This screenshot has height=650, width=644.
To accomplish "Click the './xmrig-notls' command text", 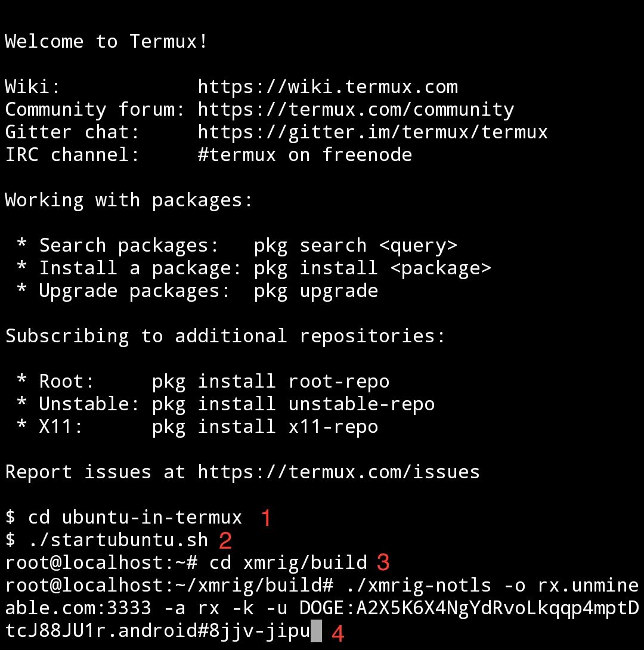I will [x=418, y=586].
